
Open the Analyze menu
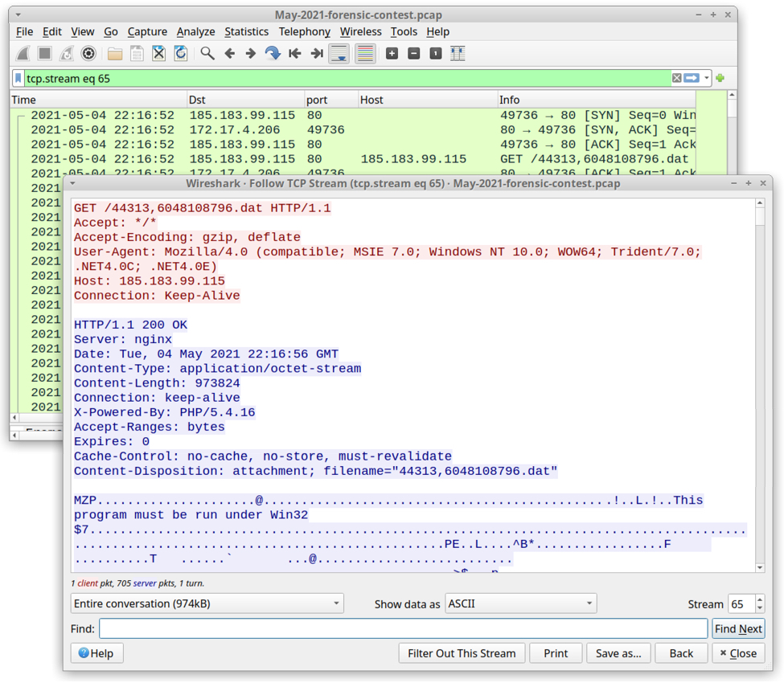coord(195,31)
